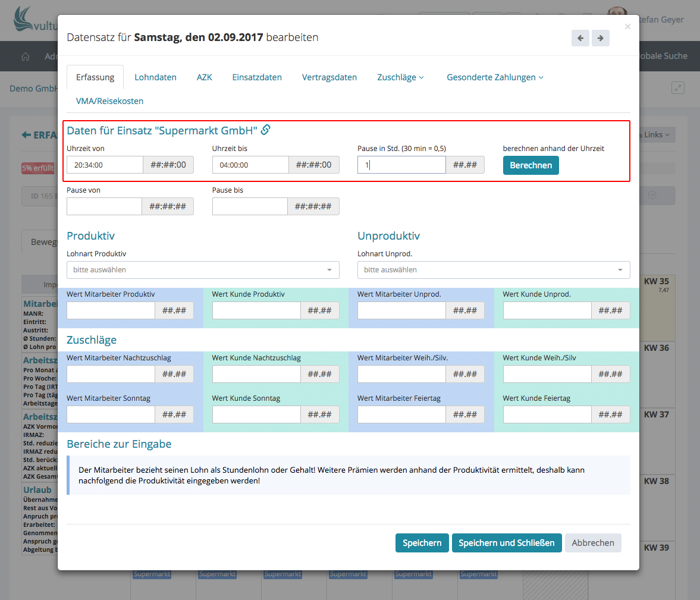
Task: Focus the Uhrzeit von time field
Action: point(105,165)
